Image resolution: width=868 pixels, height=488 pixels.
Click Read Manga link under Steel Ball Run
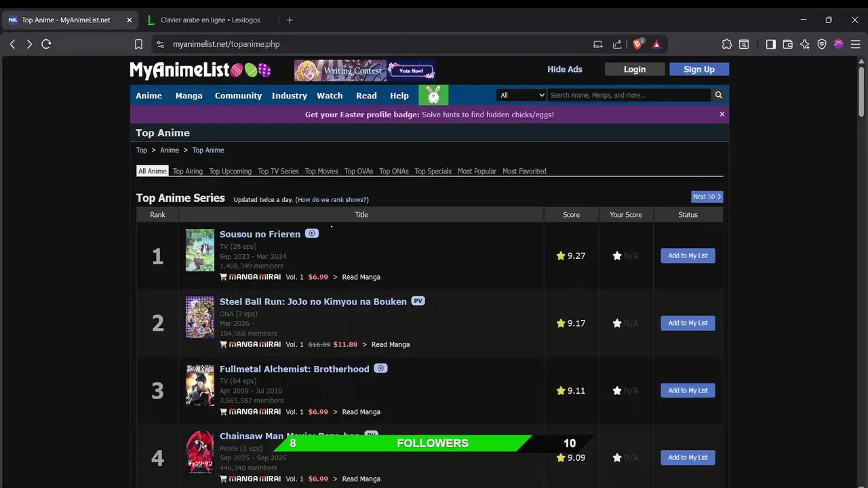[x=391, y=344]
